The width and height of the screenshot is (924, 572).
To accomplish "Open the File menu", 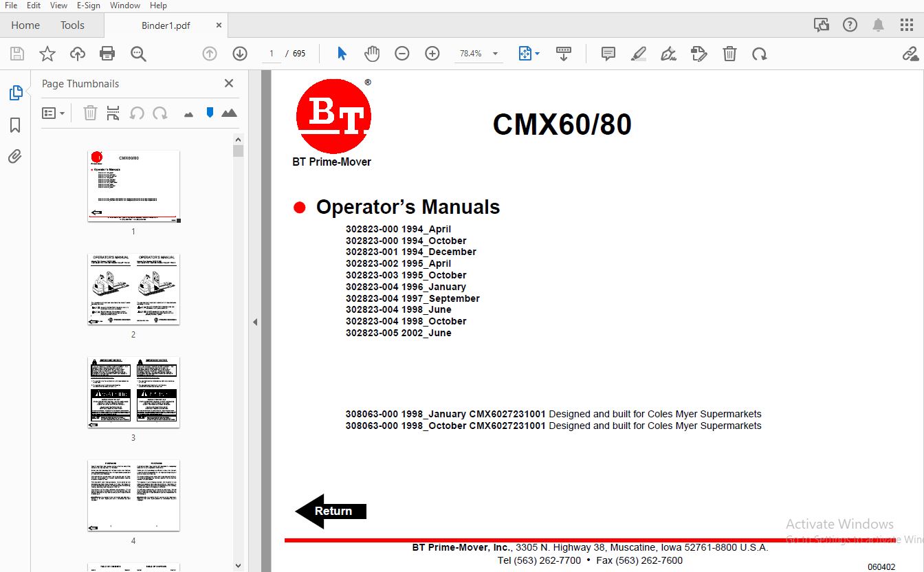I will pyautogui.click(x=11, y=5).
